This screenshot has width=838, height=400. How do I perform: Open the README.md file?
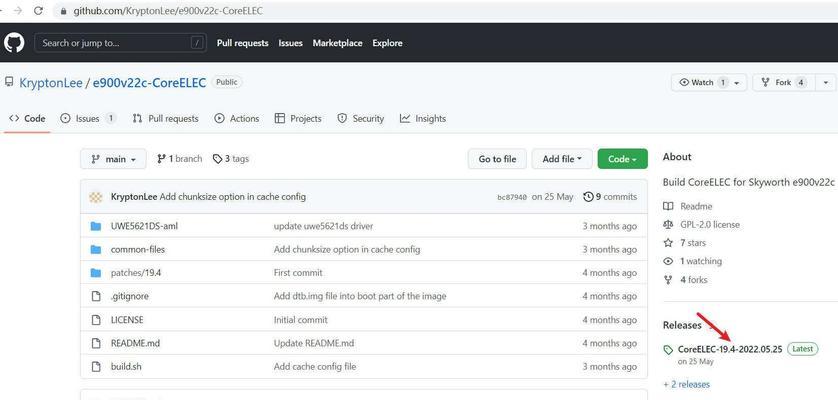coord(135,343)
